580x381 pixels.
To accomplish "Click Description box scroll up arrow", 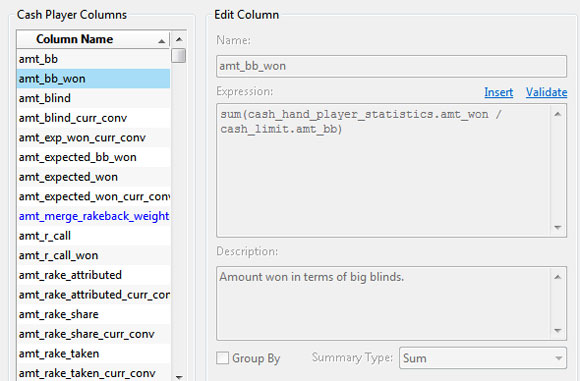I will (558, 277).
